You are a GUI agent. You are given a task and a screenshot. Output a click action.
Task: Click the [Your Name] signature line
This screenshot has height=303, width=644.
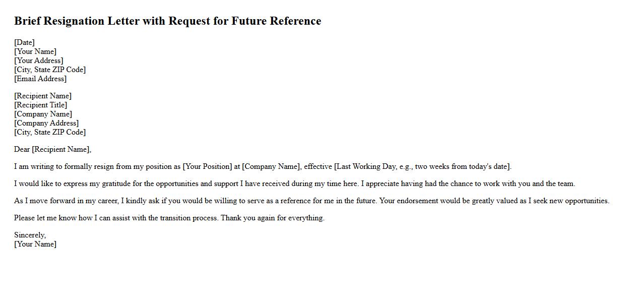(35, 244)
